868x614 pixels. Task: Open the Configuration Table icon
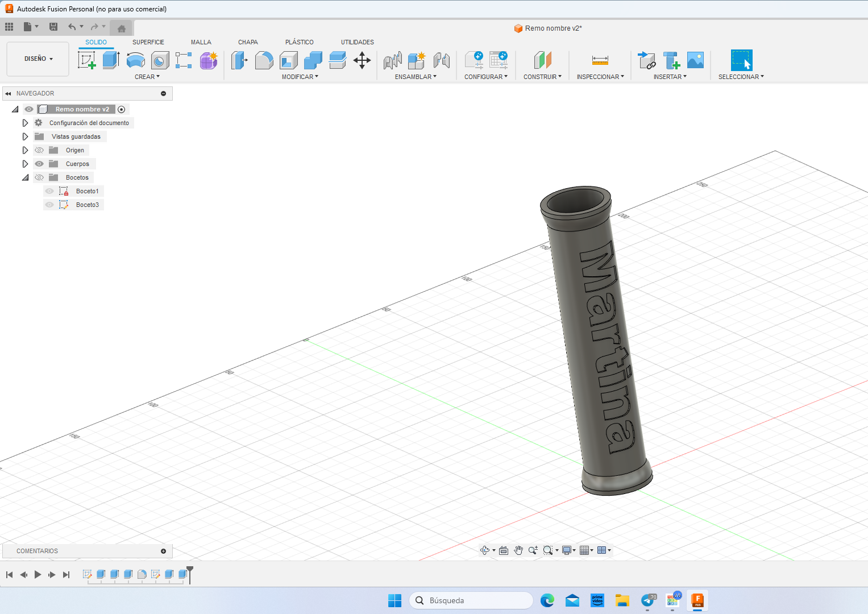click(x=499, y=60)
